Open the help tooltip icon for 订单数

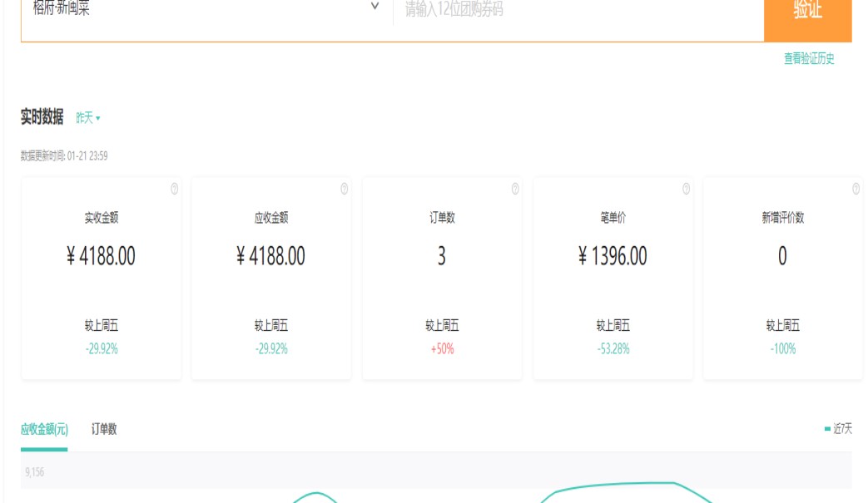point(515,189)
